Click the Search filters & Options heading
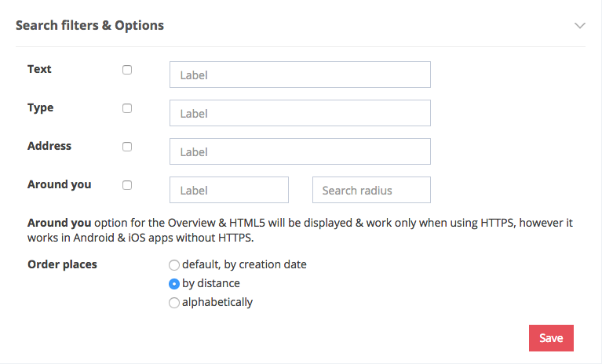602x364 pixels. click(89, 25)
